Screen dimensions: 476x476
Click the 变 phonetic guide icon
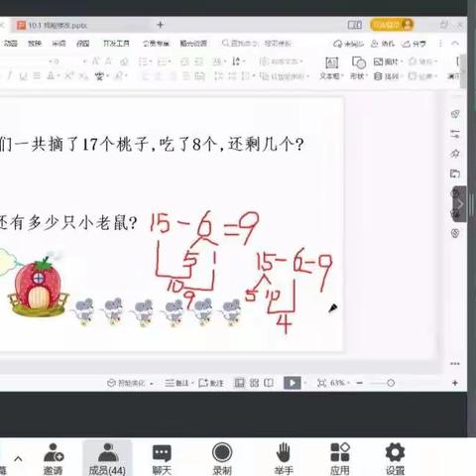tap(99, 76)
